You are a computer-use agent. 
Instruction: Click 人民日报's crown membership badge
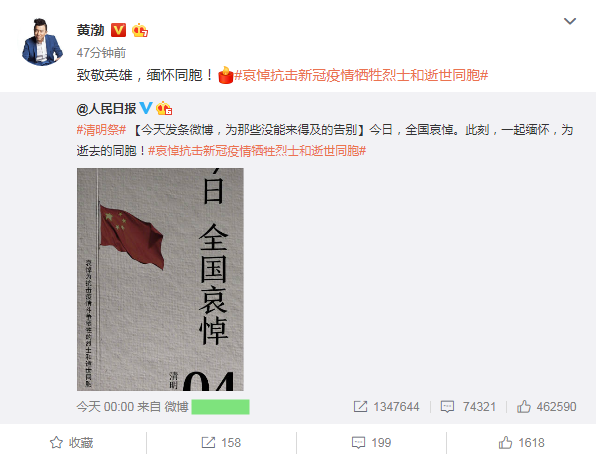click(x=164, y=109)
